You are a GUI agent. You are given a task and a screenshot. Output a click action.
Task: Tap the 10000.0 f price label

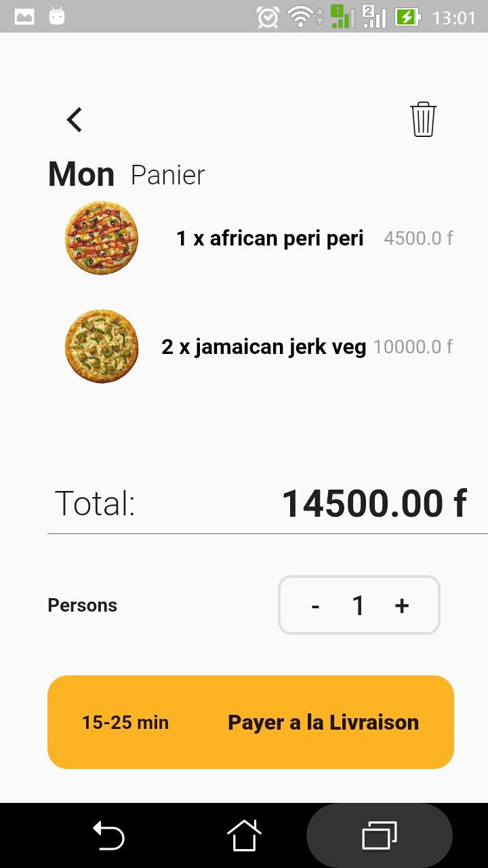coord(413,347)
